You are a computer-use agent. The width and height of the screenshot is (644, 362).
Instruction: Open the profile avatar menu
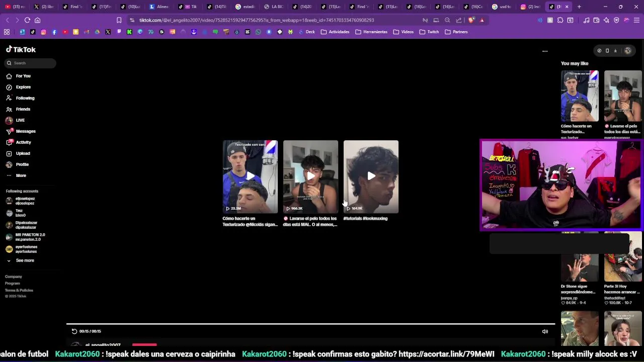tap(627, 51)
